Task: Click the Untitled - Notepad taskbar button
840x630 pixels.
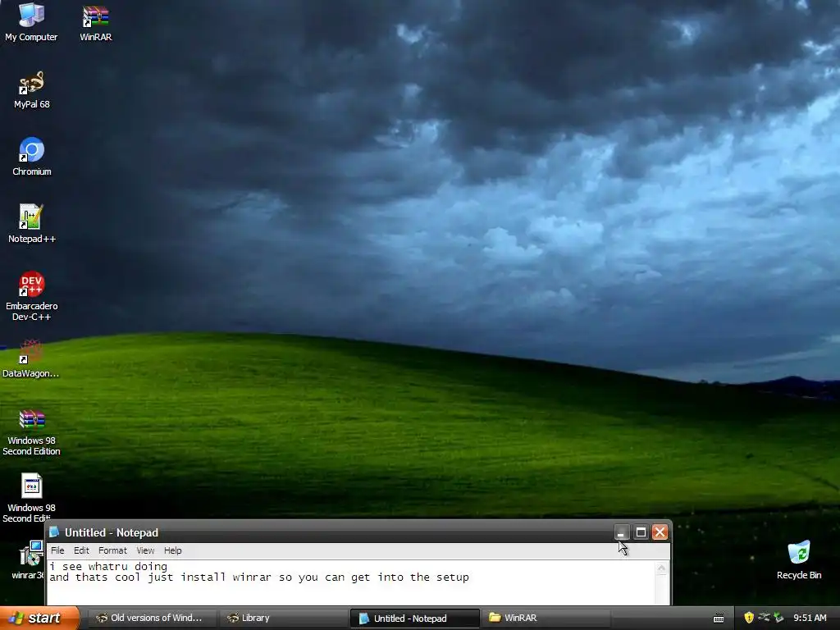Action: coord(414,619)
